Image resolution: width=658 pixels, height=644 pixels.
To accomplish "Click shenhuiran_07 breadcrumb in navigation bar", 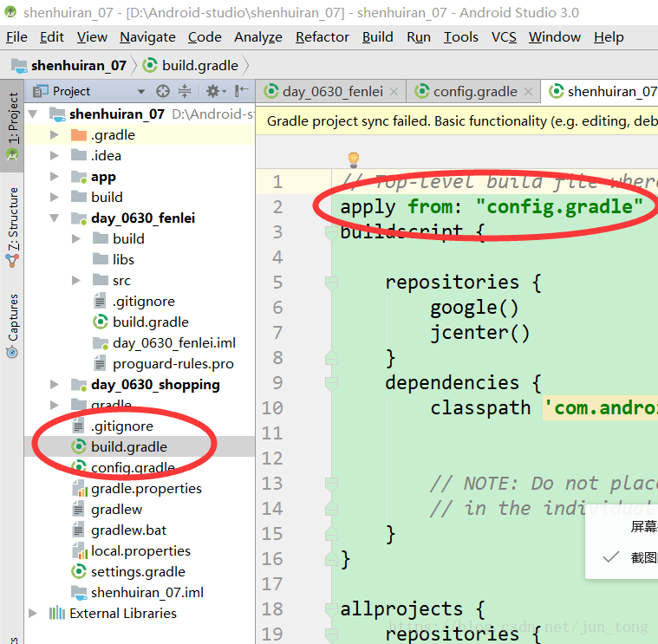I will coord(69,66).
